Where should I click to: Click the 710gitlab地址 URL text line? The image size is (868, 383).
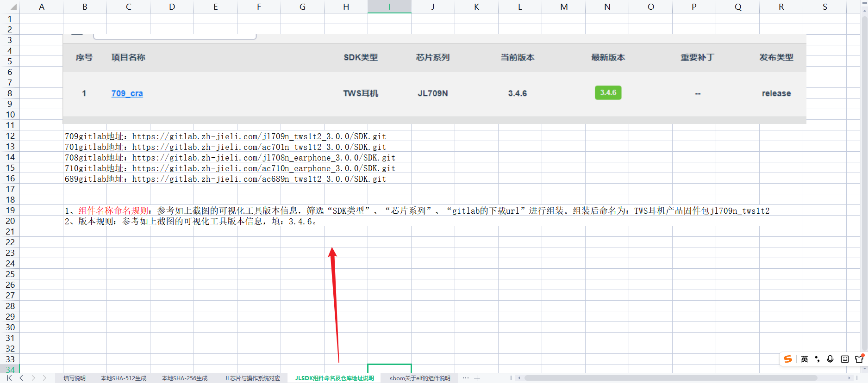pyautogui.click(x=230, y=168)
